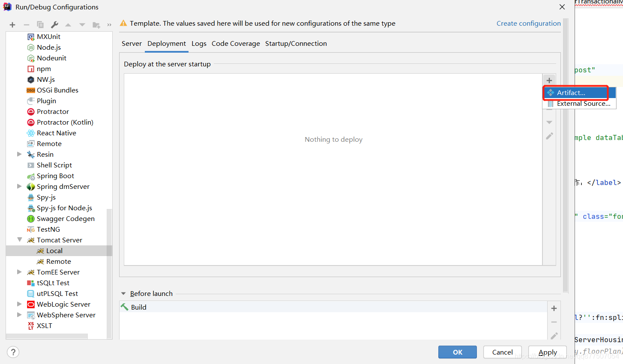623x364 pixels.
Task: Select Spy-js configuration type
Action: click(46, 197)
